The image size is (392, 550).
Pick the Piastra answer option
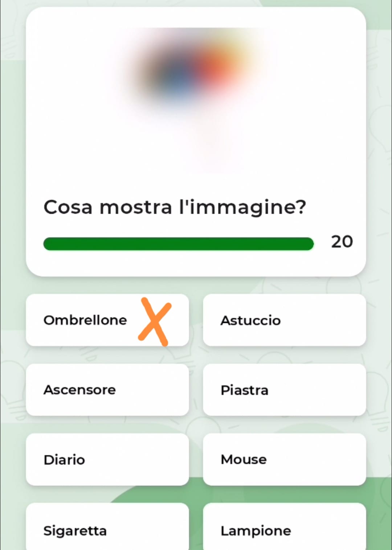[x=284, y=390]
